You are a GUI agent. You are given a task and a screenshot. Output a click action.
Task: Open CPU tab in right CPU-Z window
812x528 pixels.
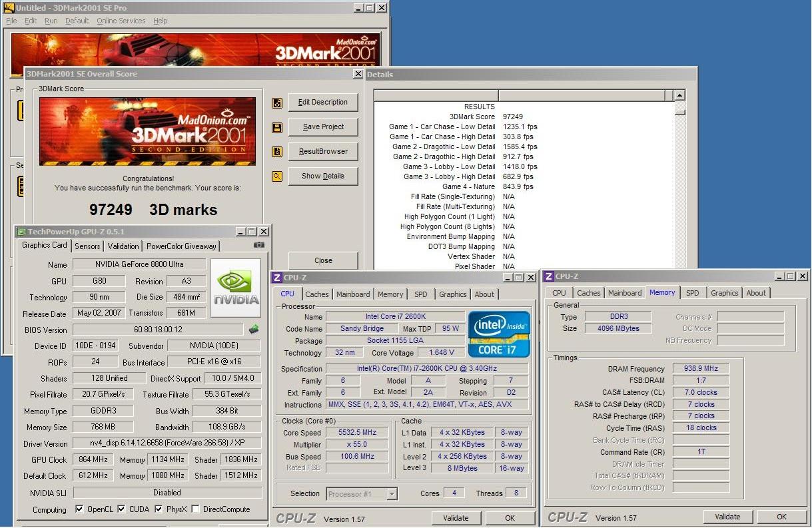click(x=560, y=293)
